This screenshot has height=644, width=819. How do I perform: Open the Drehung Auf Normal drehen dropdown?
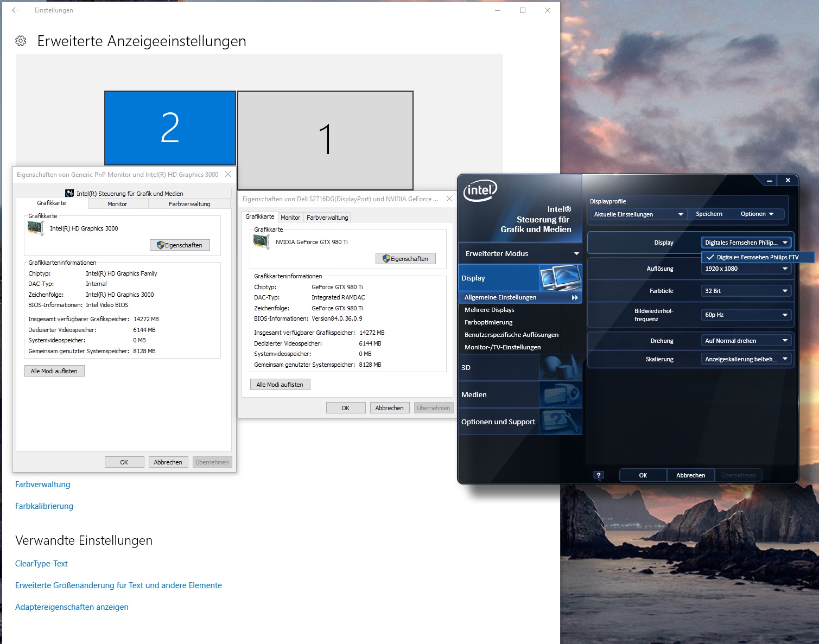point(746,341)
